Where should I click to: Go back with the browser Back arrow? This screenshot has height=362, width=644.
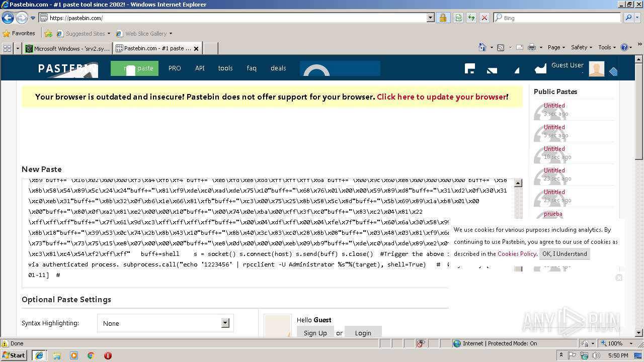tap(8, 18)
